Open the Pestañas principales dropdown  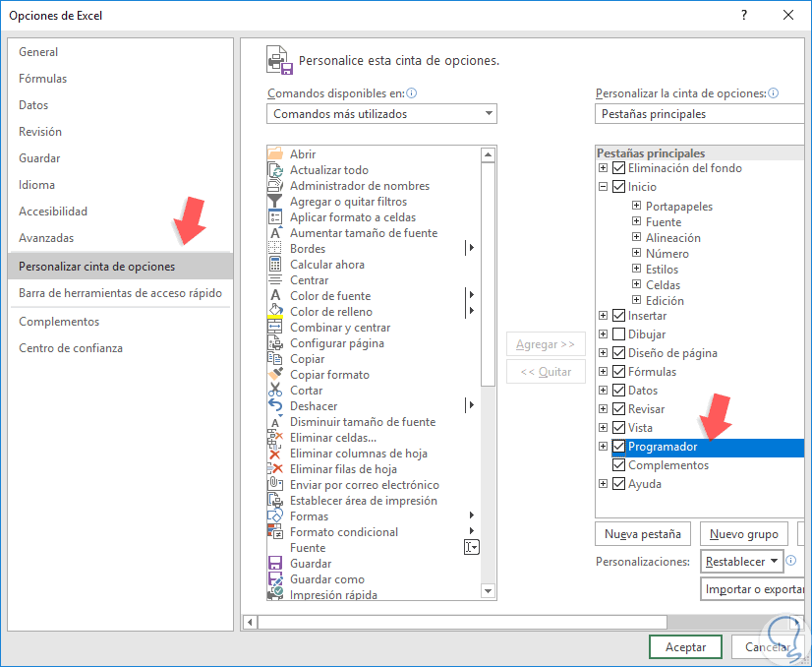point(699,113)
